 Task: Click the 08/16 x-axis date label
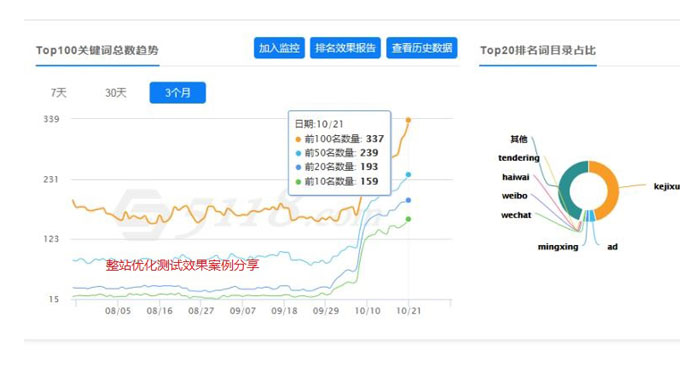click(159, 311)
